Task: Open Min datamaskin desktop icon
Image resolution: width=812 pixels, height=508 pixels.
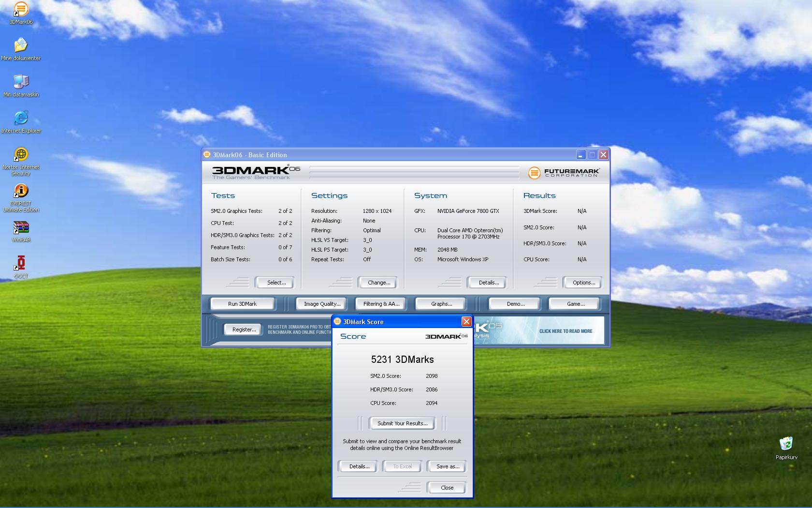Action: click(21, 86)
